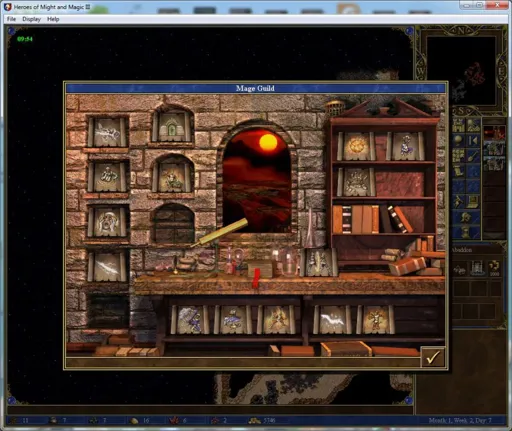Open the Help menu
The image size is (512, 431).
tap(53, 19)
